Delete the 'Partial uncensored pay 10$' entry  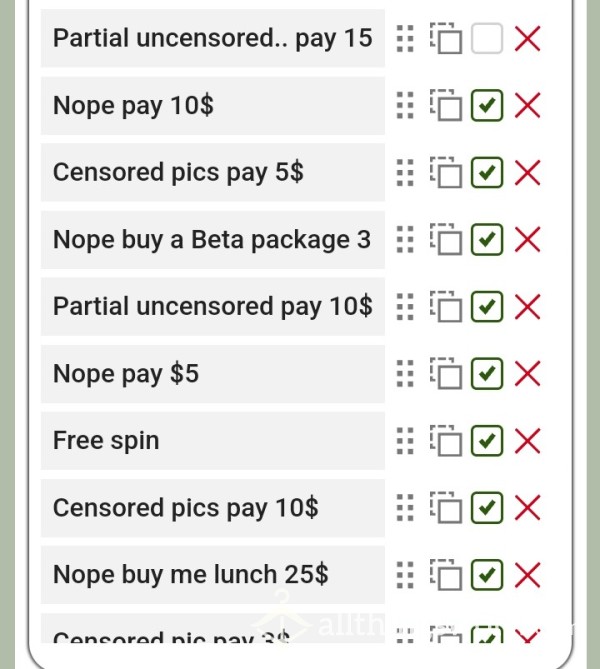(x=528, y=306)
